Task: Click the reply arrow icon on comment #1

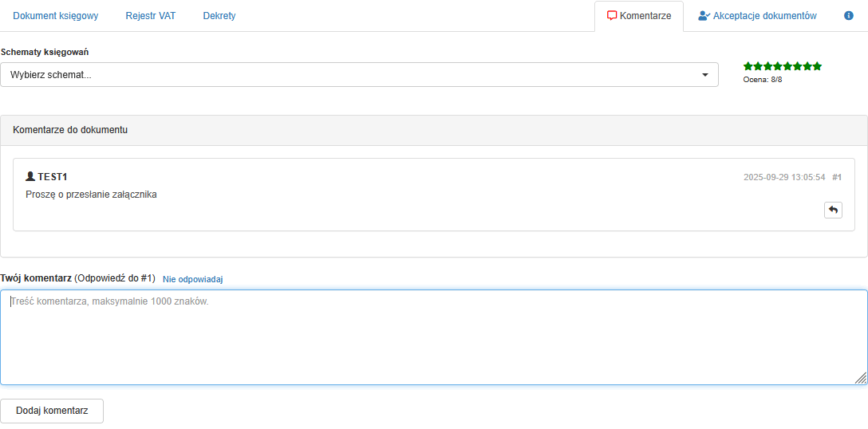Action: (x=833, y=210)
